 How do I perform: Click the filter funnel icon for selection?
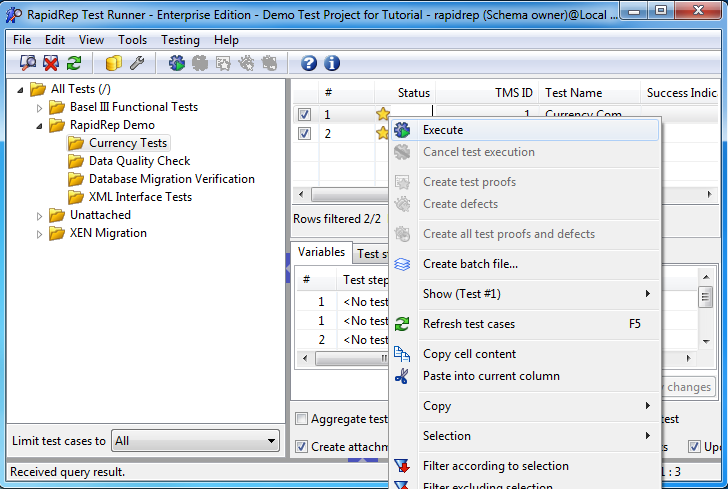coord(402,465)
